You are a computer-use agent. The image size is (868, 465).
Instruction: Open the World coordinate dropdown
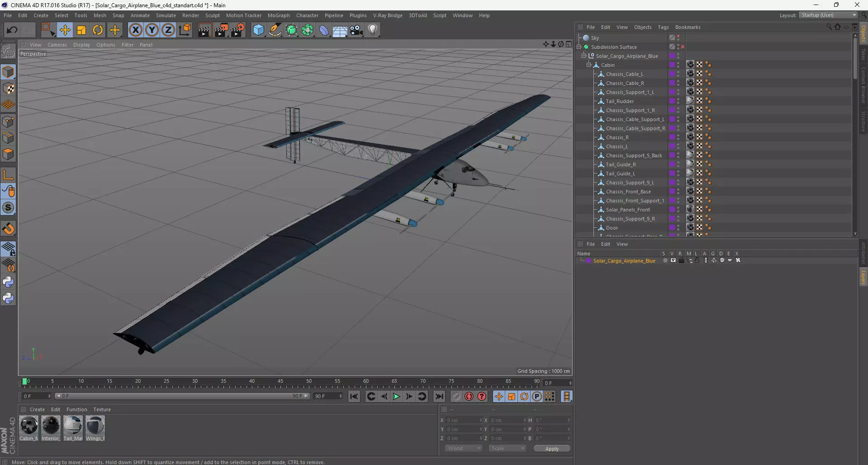pyautogui.click(x=464, y=448)
